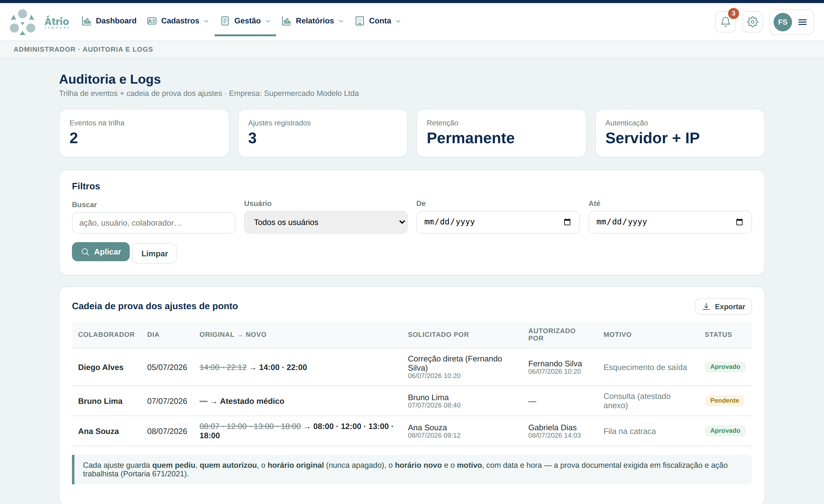The width and height of the screenshot is (824, 504).
Task: Click the Status column header
Action: (718, 335)
